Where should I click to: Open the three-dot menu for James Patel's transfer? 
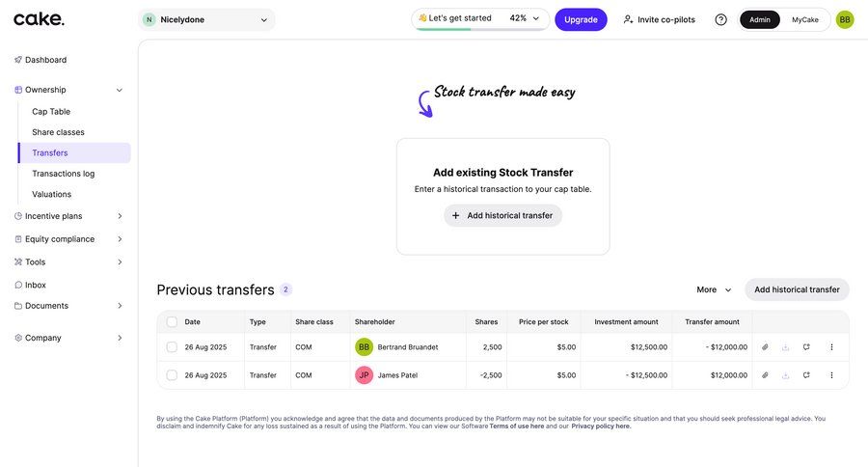tap(831, 375)
